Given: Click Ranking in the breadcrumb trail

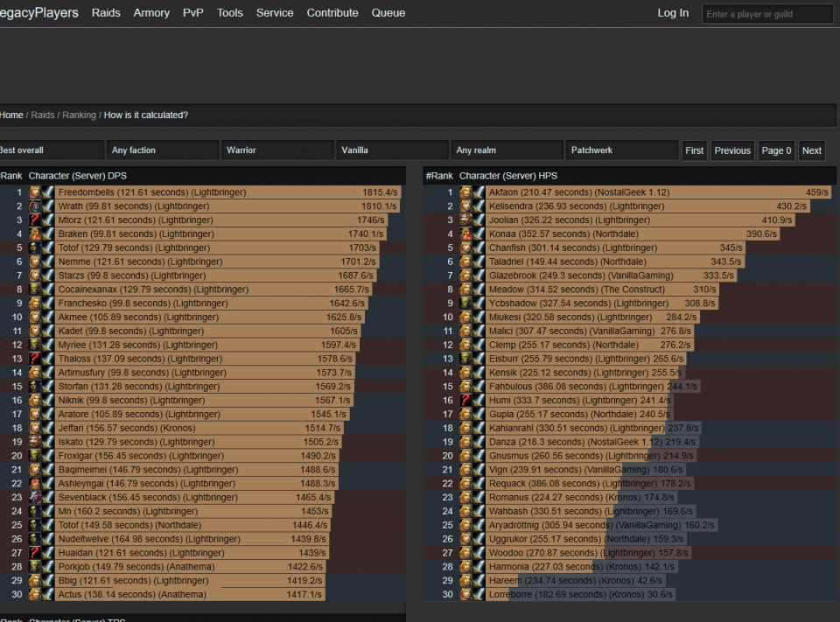Looking at the screenshot, I should click(80, 115).
